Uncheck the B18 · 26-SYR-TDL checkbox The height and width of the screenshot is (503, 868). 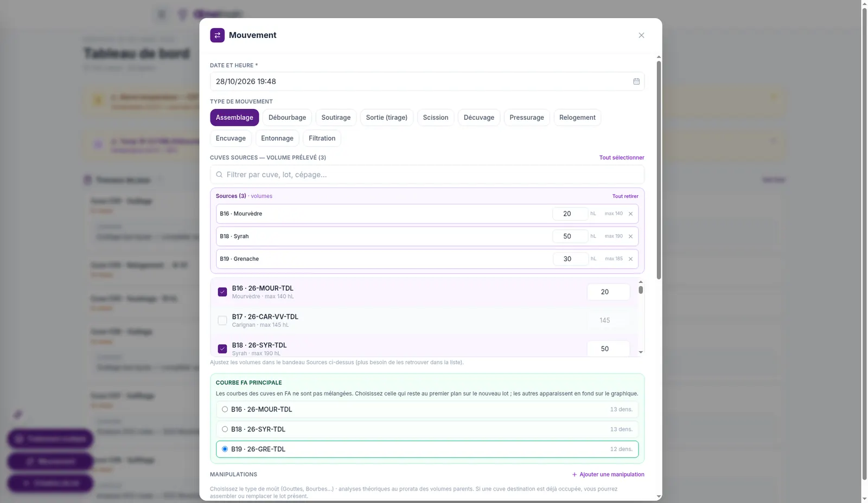click(222, 349)
